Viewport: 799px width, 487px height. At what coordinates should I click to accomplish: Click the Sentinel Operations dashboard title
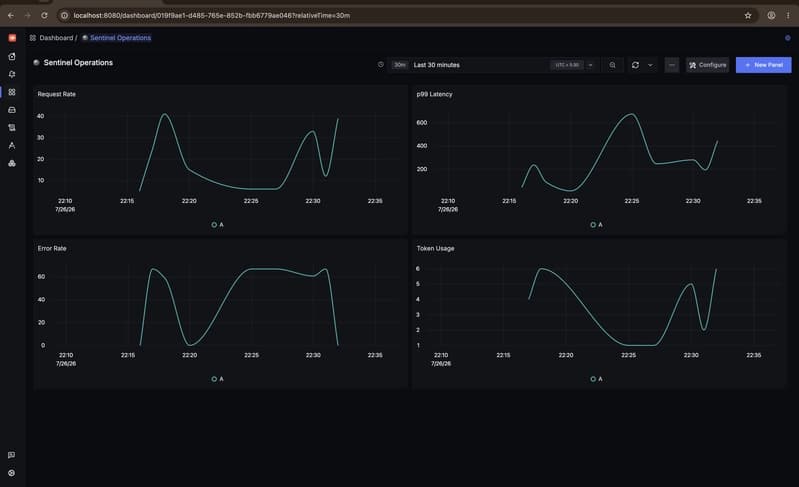coord(78,63)
